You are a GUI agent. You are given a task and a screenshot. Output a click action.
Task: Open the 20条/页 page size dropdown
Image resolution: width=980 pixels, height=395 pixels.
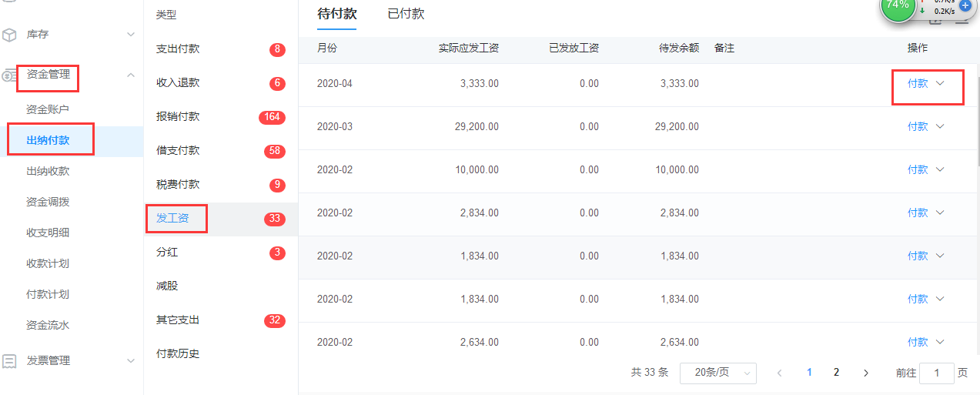(x=718, y=373)
